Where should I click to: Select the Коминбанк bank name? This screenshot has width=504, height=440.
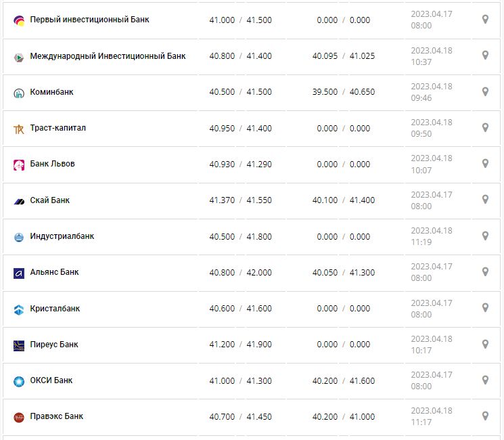pos(51,92)
